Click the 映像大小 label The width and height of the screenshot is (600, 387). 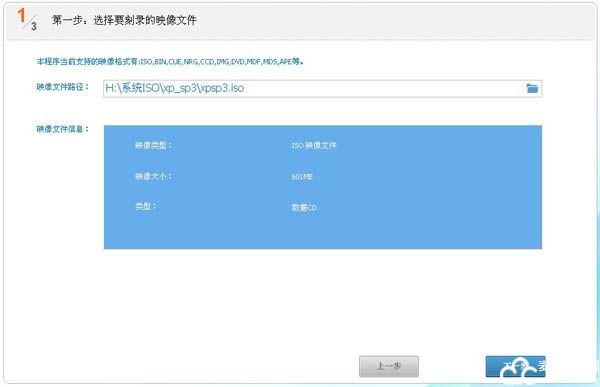(x=153, y=176)
